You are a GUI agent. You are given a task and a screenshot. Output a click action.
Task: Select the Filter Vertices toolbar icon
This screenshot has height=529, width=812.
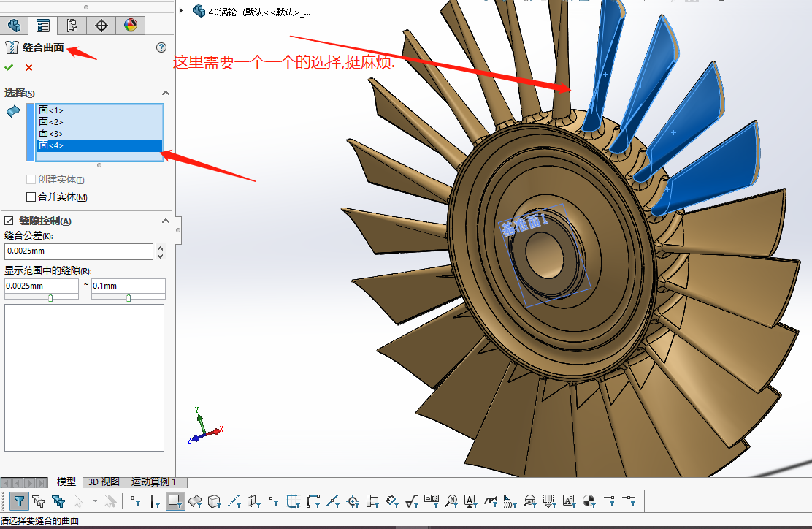tap(134, 501)
